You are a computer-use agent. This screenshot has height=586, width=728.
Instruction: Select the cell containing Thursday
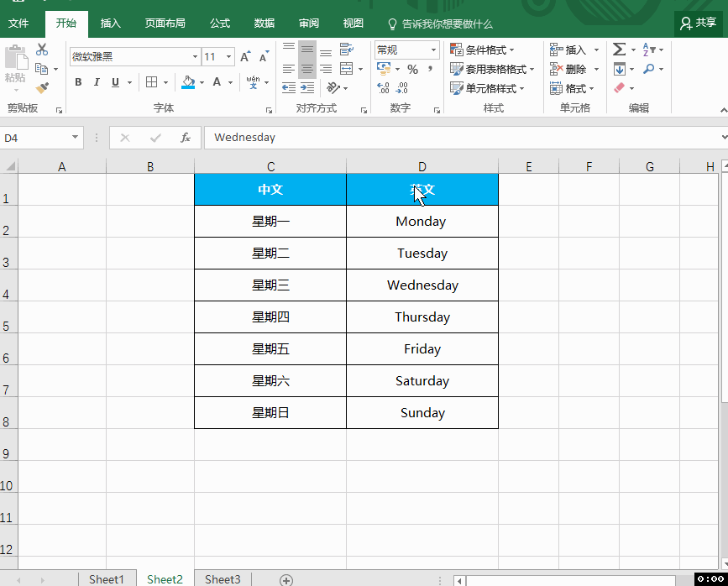422,317
